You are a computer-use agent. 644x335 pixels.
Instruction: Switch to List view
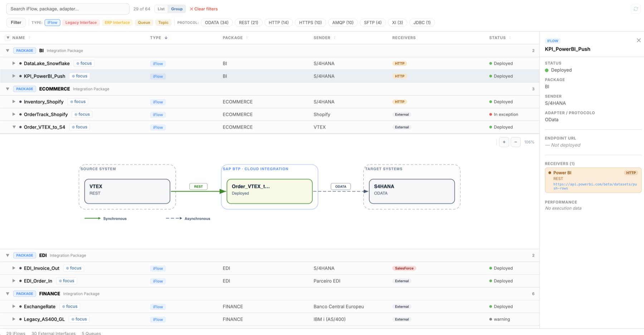point(161,9)
